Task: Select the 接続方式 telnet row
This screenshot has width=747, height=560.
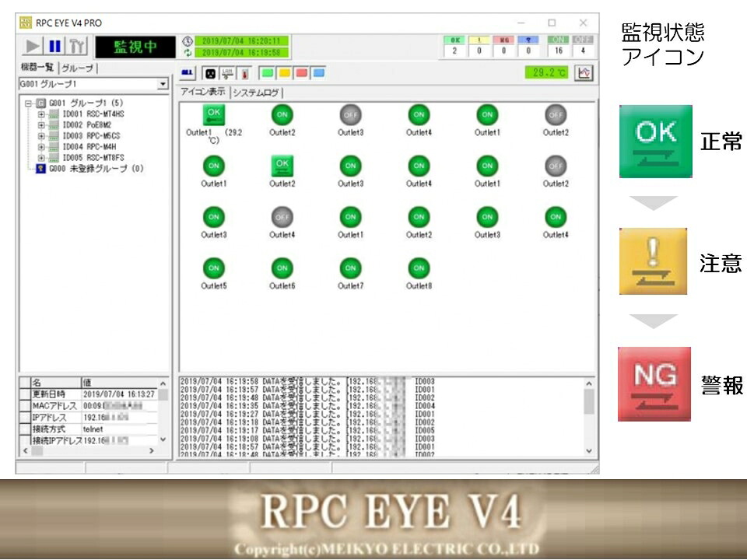Action: [x=89, y=429]
